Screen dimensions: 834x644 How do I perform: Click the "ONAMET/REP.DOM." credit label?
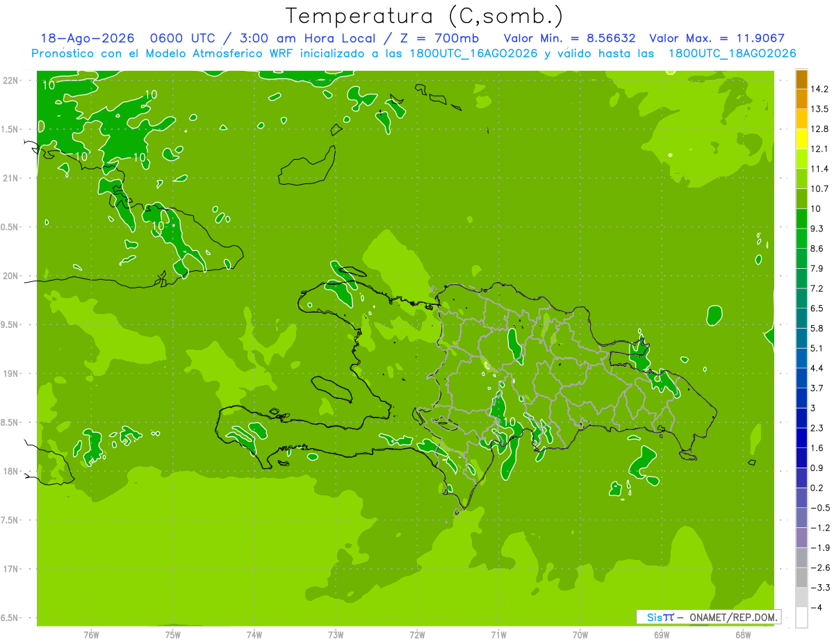click(733, 617)
